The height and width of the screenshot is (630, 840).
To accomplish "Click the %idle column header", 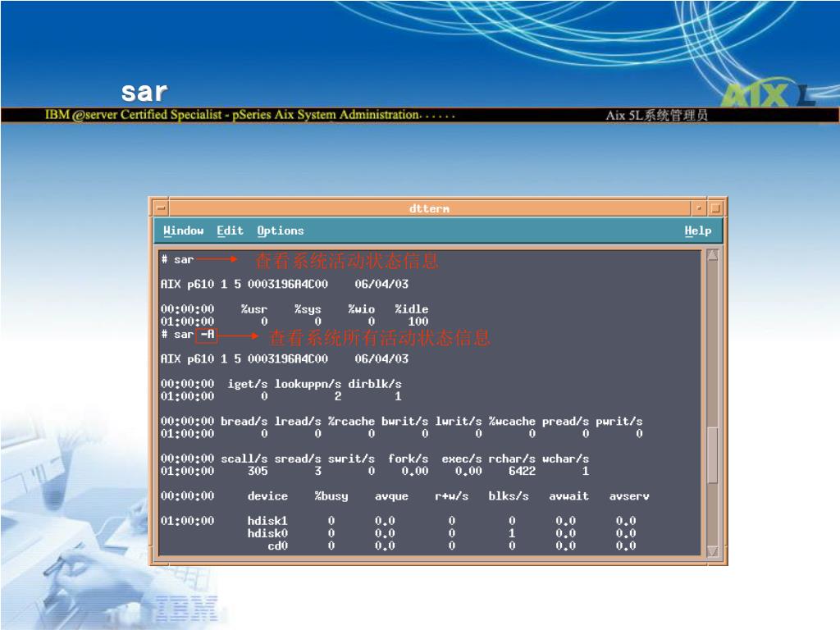I will [x=412, y=309].
